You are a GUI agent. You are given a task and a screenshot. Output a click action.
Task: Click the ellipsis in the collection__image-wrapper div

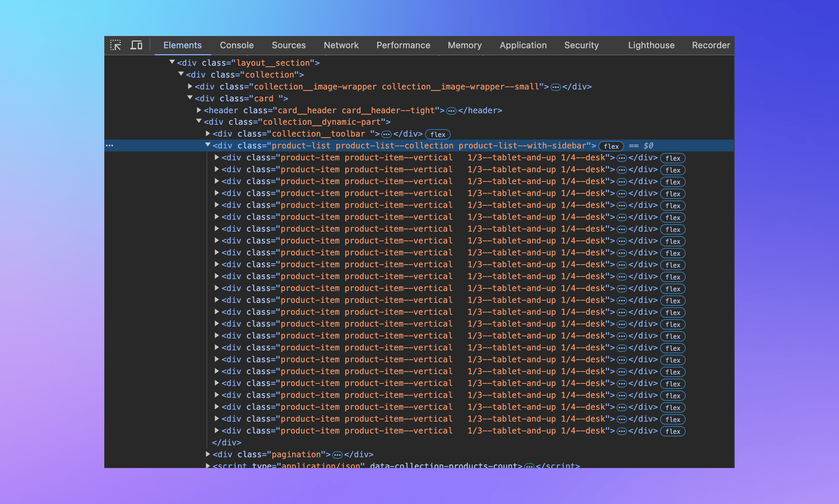click(x=555, y=86)
